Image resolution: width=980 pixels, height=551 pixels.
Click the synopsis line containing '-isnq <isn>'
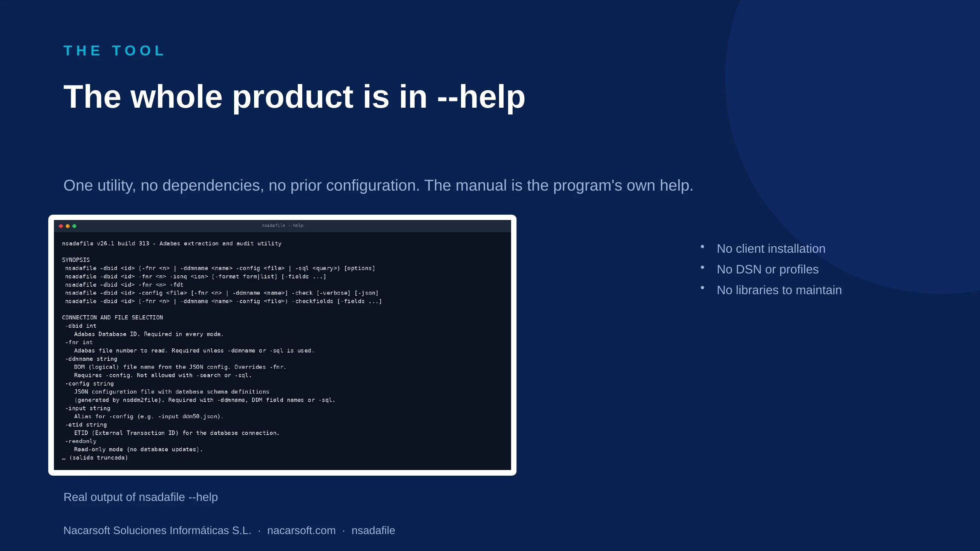196,276
